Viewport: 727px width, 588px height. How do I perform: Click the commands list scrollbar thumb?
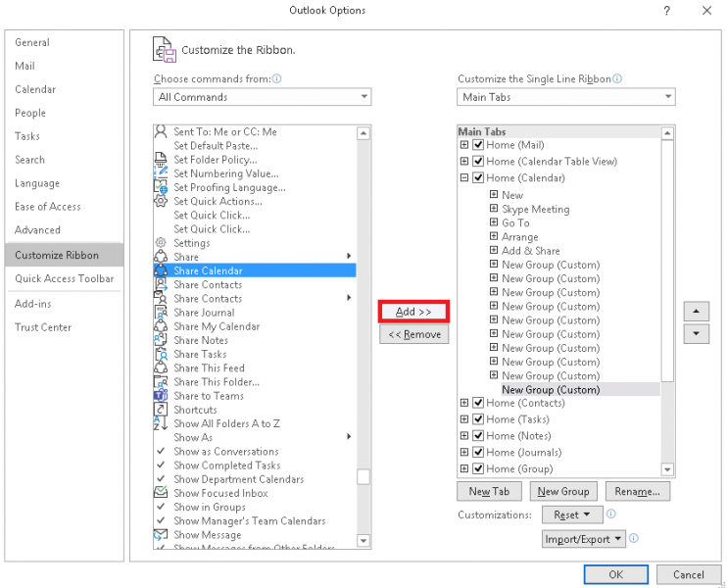coord(363,476)
